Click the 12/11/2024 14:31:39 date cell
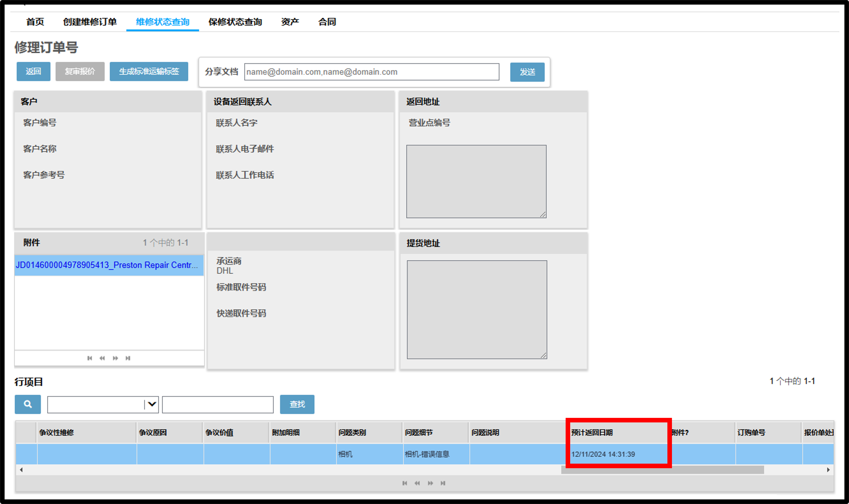849x504 pixels. point(618,454)
